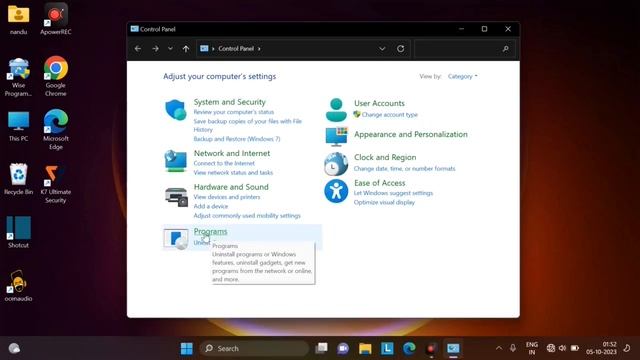Click Add a device link

(211, 206)
